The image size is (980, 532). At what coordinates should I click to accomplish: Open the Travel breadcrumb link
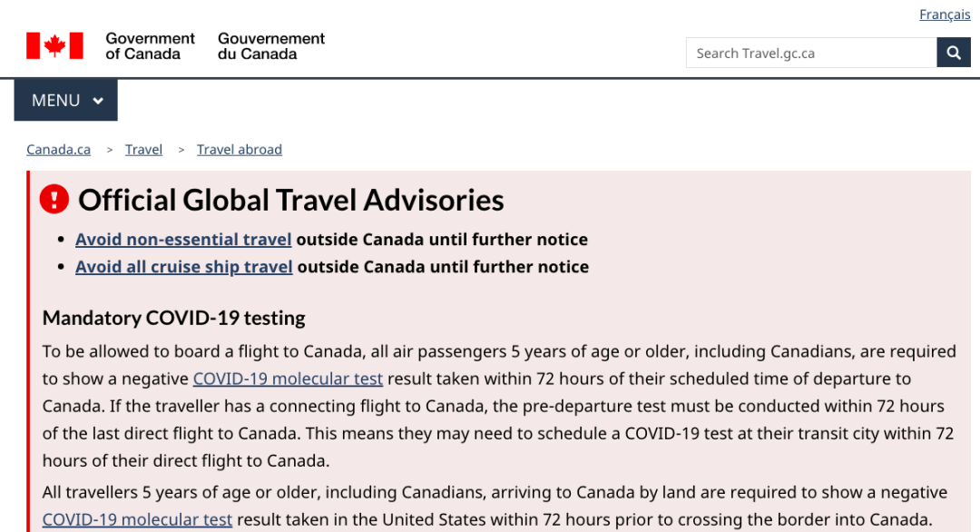click(x=143, y=150)
